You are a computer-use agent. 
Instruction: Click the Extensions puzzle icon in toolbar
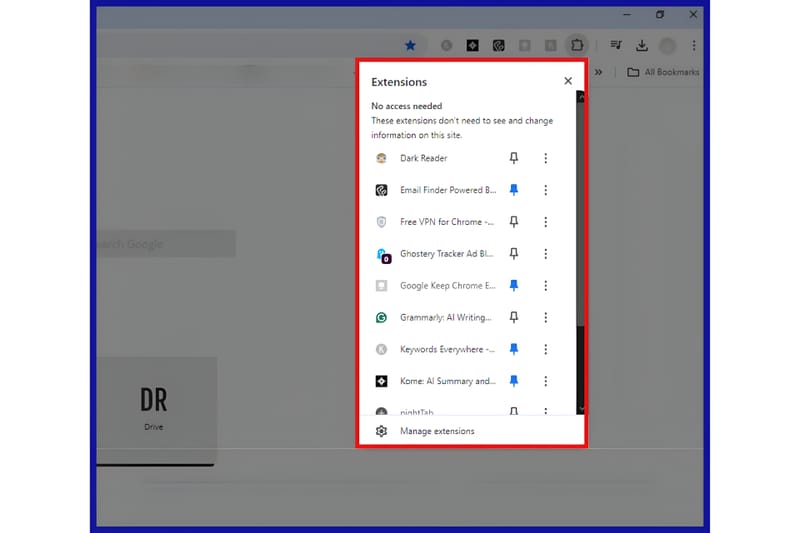577,45
